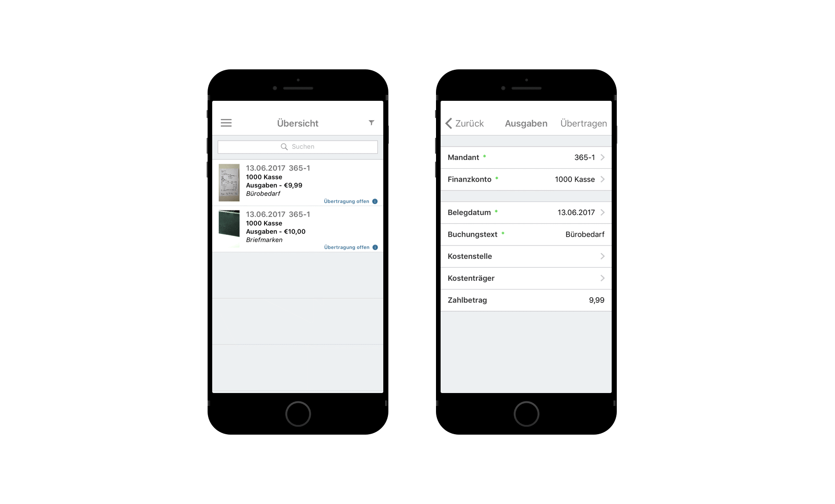Edit the Zahlbetrag amount 9,99
Viewport: 835px width, 504px height.
(596, 300)
